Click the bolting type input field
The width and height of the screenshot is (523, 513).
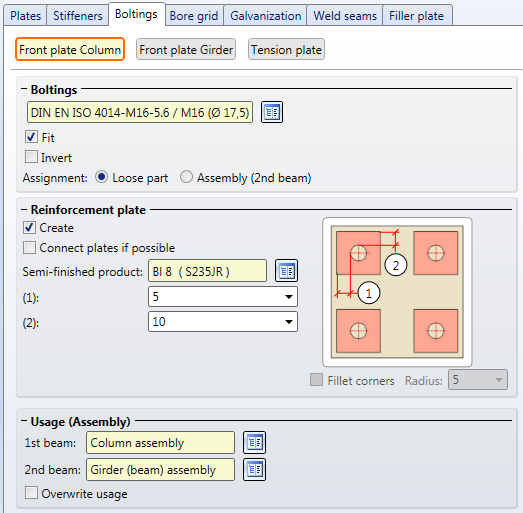coord(140,112)
